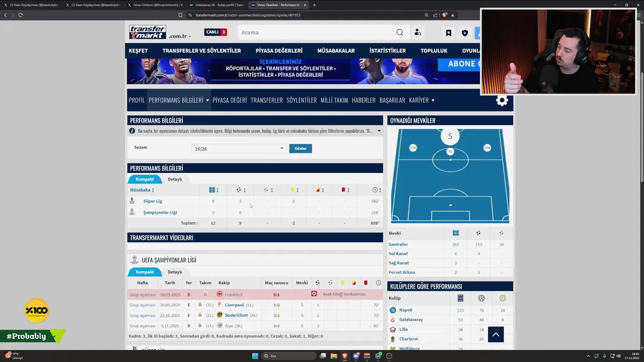Click the shield icon in site header
Image resolution: width=644 pixels, height=362 pixels.
[464, 33]
